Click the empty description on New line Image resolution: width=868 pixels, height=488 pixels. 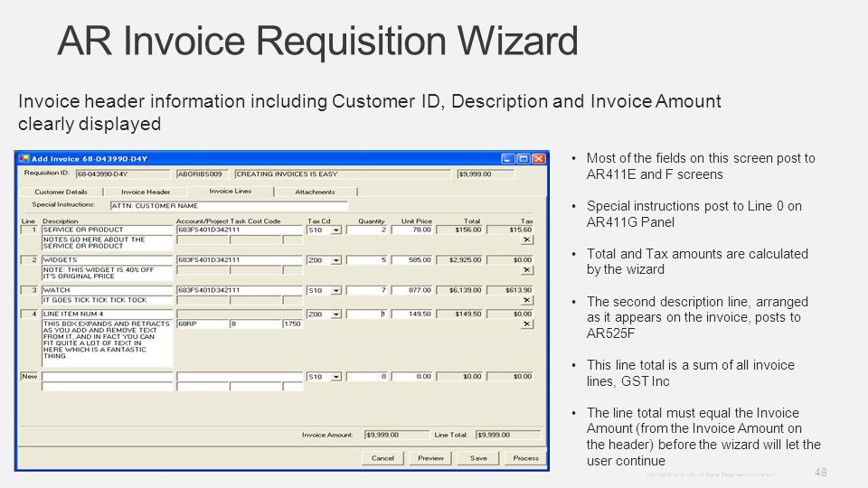[x=108, y=376]
